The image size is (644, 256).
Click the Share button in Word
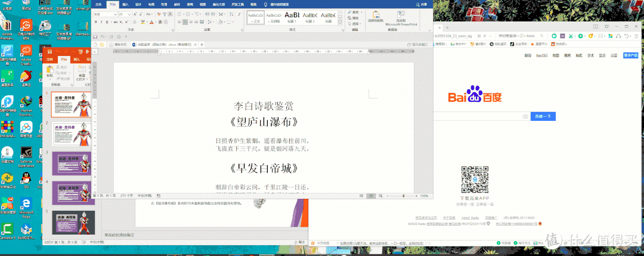click(421, 4)
